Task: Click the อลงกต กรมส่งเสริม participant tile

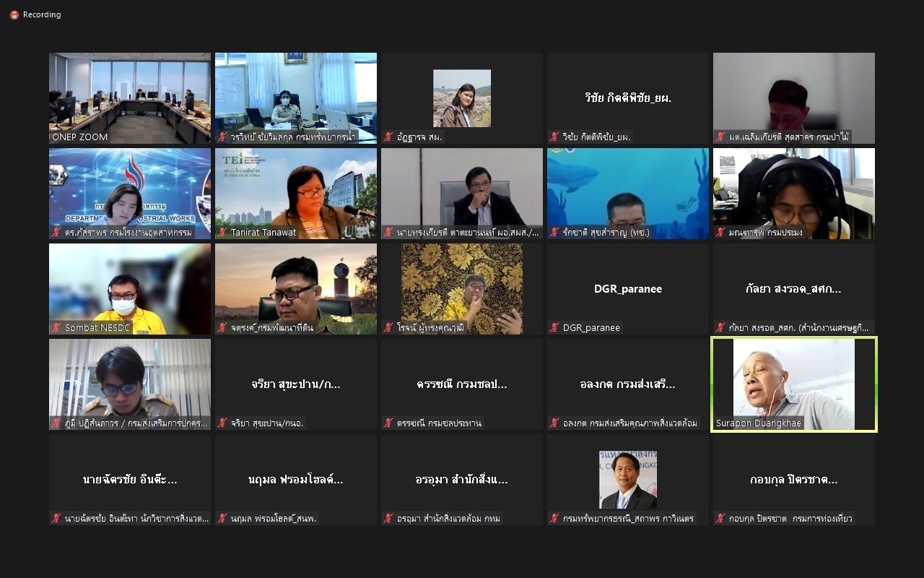Action: point(628,384)
